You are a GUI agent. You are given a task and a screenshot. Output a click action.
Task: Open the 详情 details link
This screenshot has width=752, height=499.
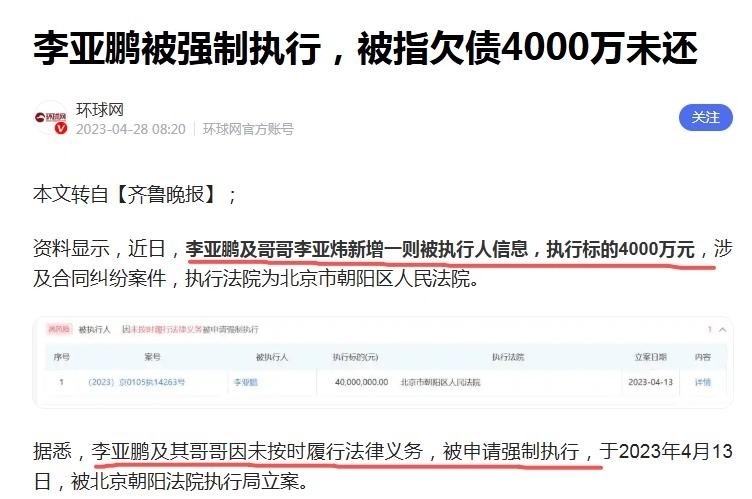tap(703, 382)
